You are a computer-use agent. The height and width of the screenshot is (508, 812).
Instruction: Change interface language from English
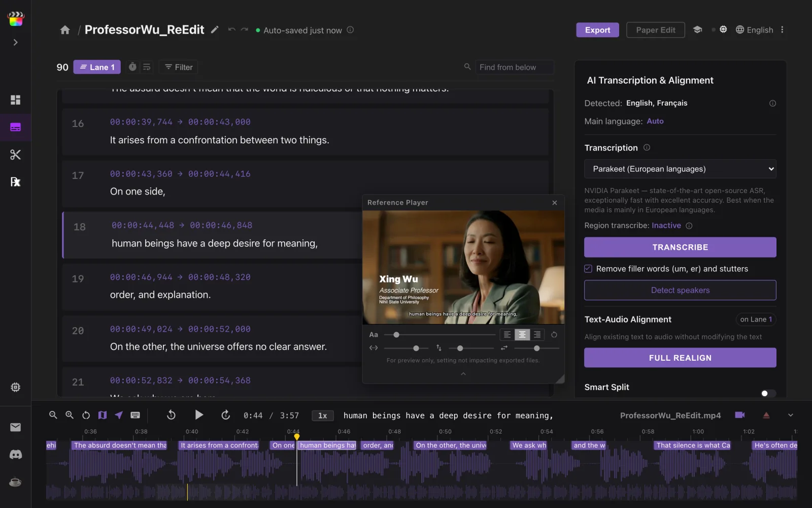point(754,30)
